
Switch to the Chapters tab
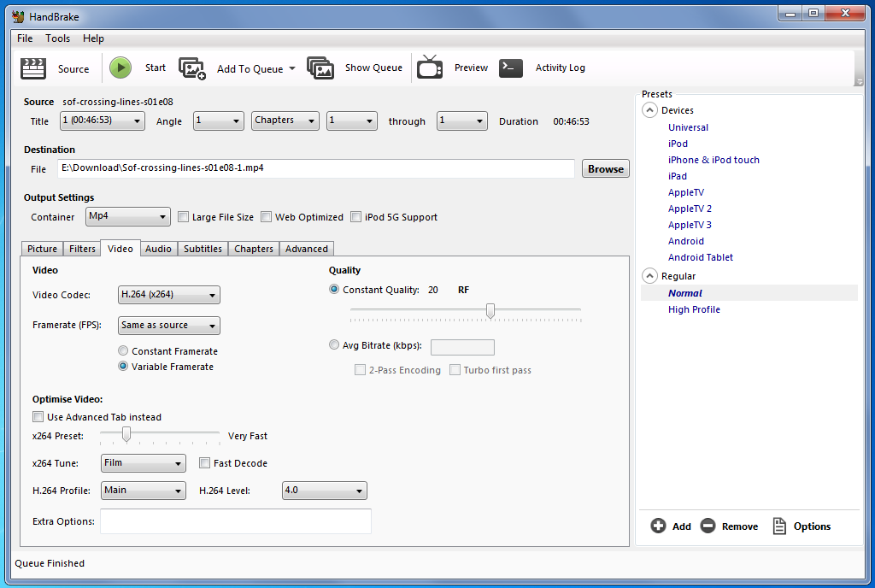[253, 249]
